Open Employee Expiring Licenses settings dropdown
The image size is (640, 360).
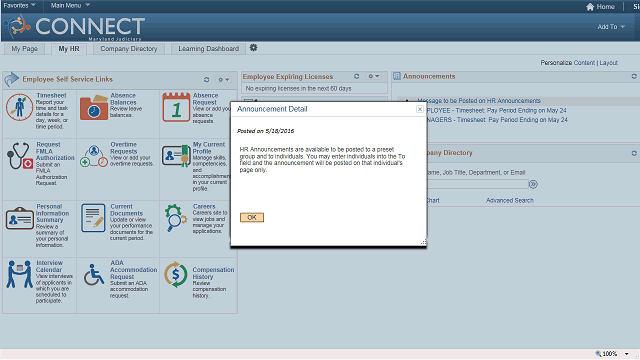[374, 76]
